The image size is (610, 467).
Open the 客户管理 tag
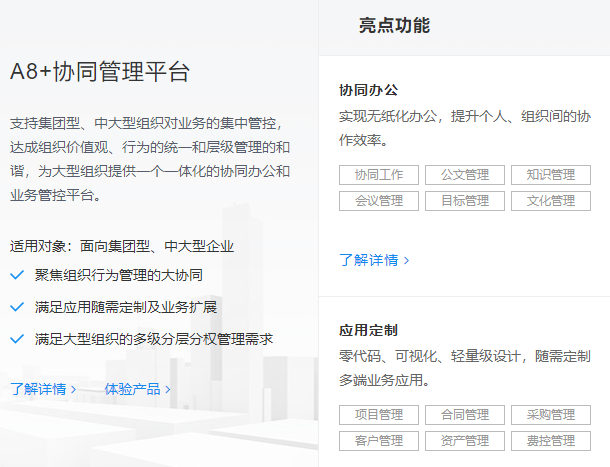pyautogui.click(x=378, y=441)
